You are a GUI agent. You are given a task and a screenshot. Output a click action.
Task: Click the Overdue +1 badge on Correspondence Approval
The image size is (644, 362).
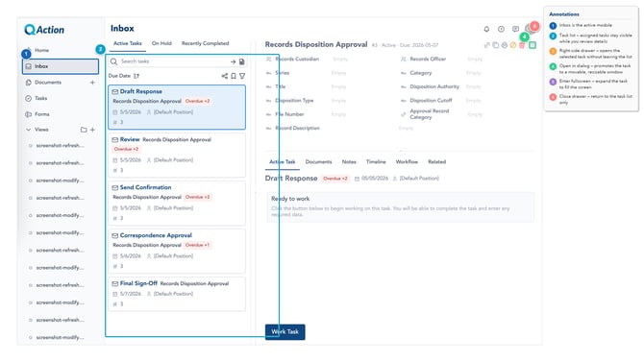(197, 245)
